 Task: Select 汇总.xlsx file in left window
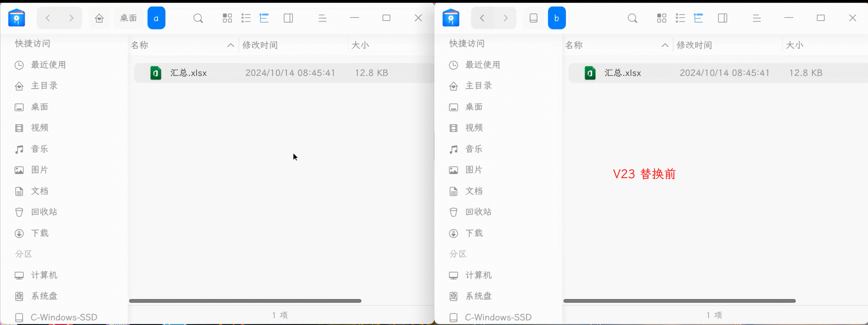284,73
